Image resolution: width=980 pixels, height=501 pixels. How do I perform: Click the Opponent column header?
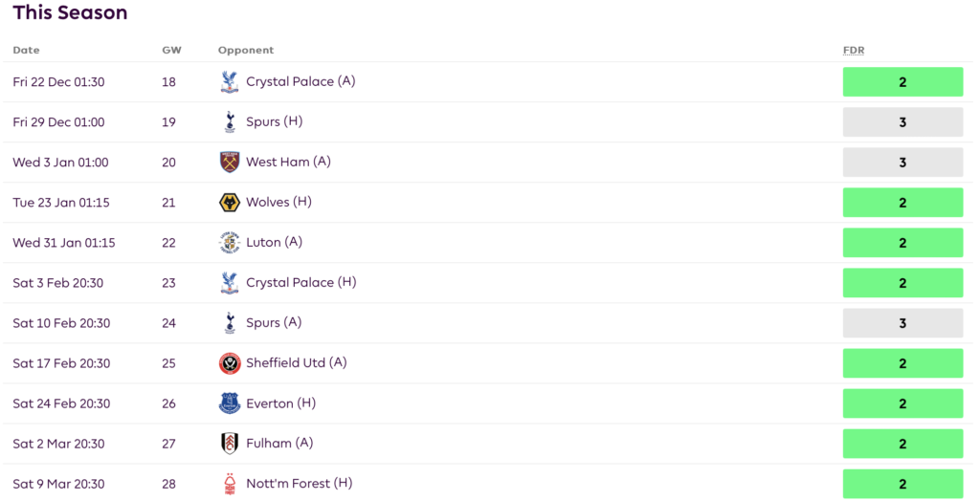point(246,51)
